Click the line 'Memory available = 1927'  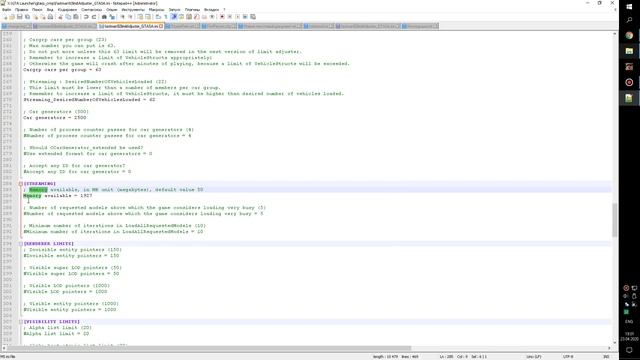(58, 196)
